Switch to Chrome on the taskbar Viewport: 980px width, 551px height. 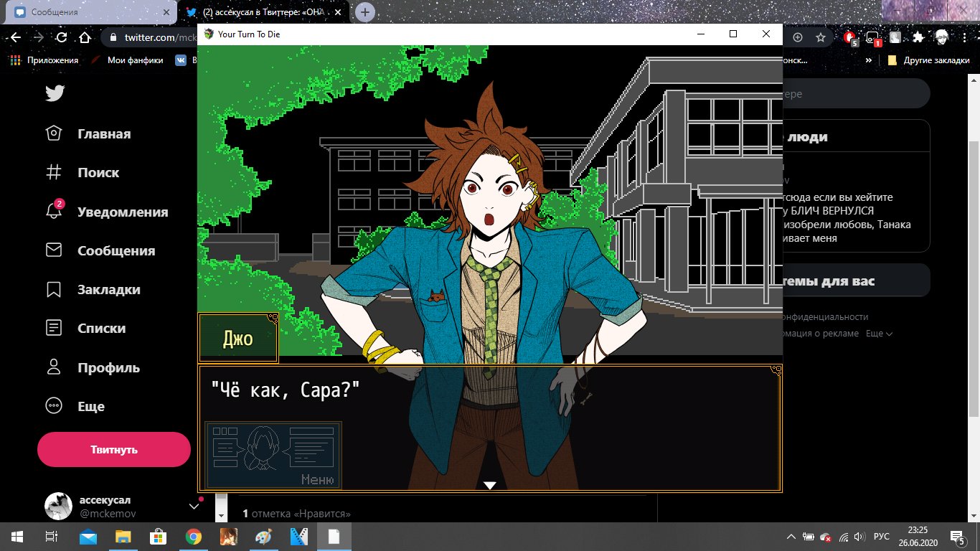193,537
